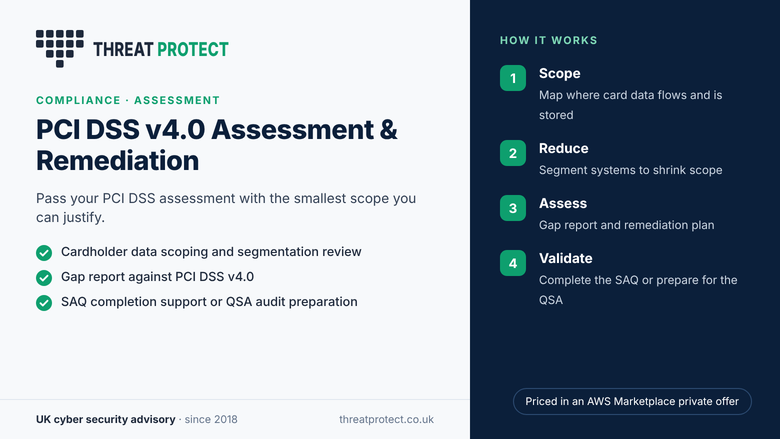
Task: Click the Assess step title
Action: (563, 203)
